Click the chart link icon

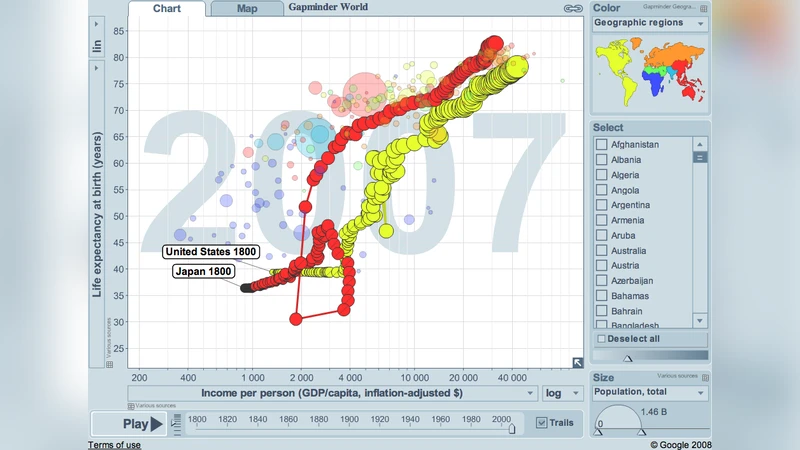[573, 8]
